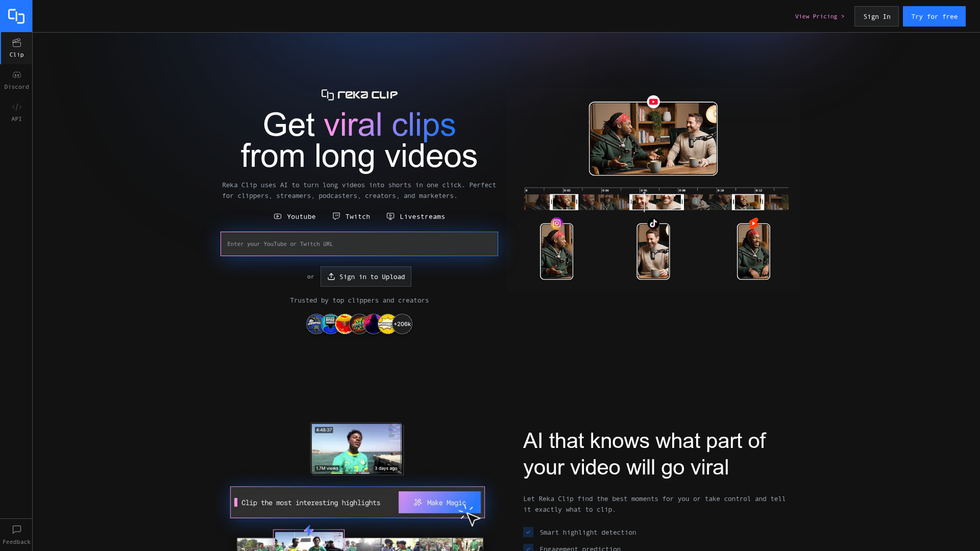Image resolution: width=980 pixels, height=551 pixels.
Task: Click View Pricing link
Action: (819, 16)
